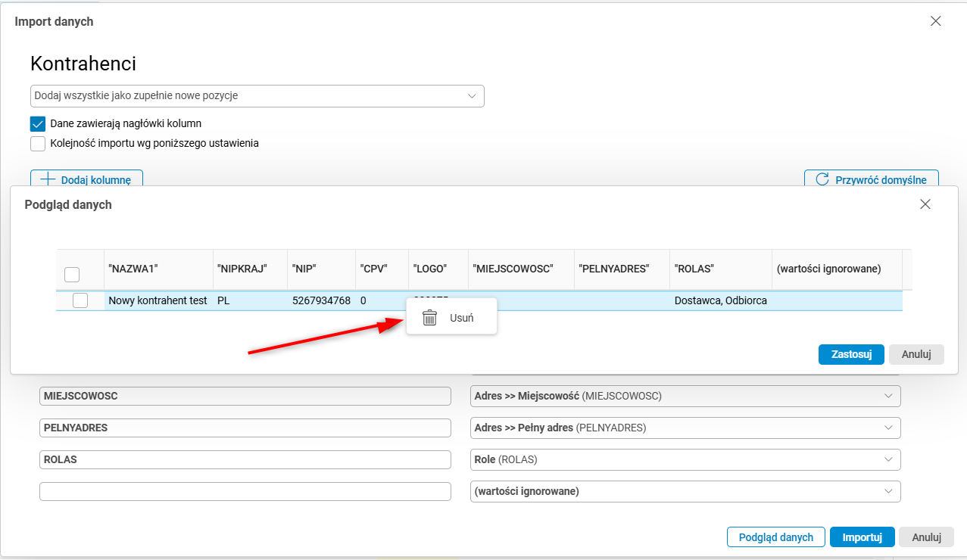Click the MIEJSCOWOSC column name field
Image resolution: width=967 pixels, height=560 pixels.
pos(245,396)
